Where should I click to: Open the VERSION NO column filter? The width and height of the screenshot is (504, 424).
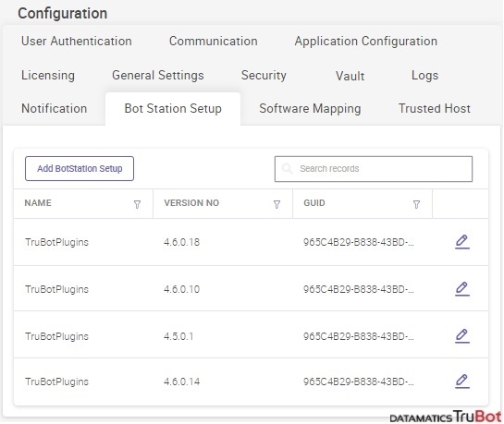coord(277,204)
